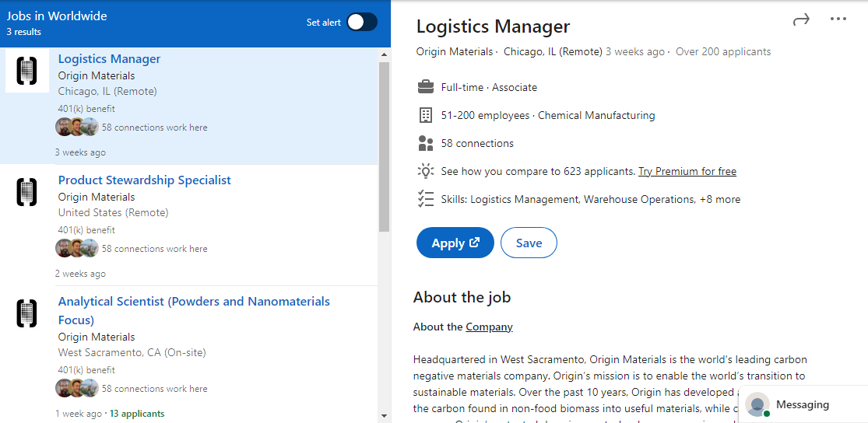The height and width of the screenshot is (423, 868).
Task: Click the building icon beside 51-200 employees
Action: 425,115
